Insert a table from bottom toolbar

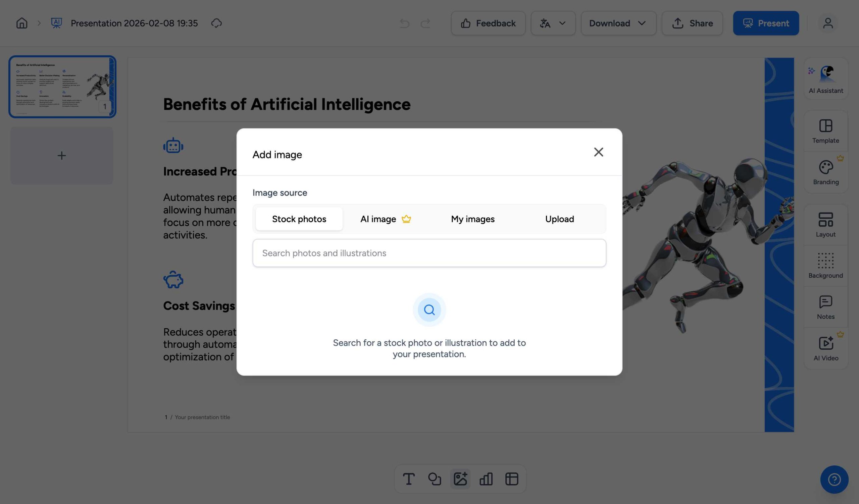coord(512,479)
